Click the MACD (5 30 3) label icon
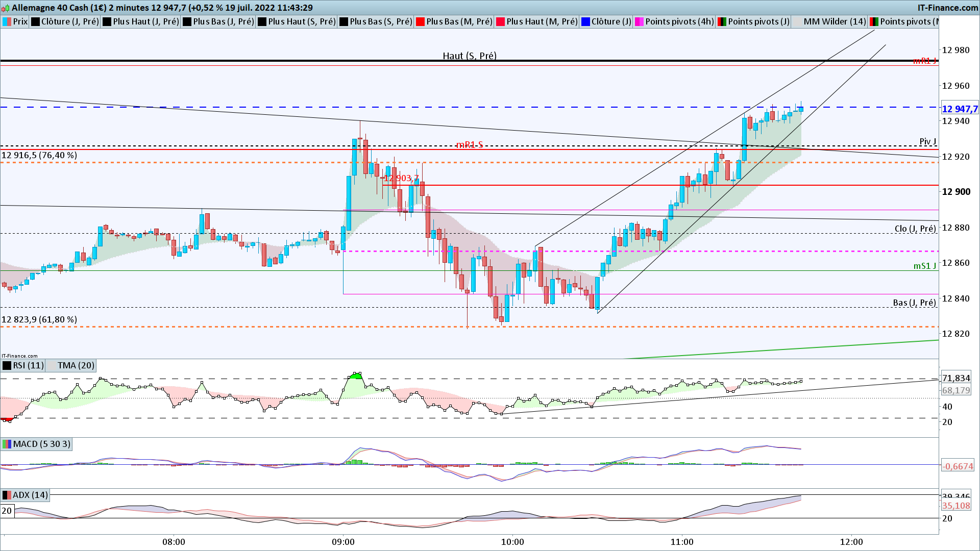Image resolution: width=980 pixels, height=551 pixels. coord(7,444)
